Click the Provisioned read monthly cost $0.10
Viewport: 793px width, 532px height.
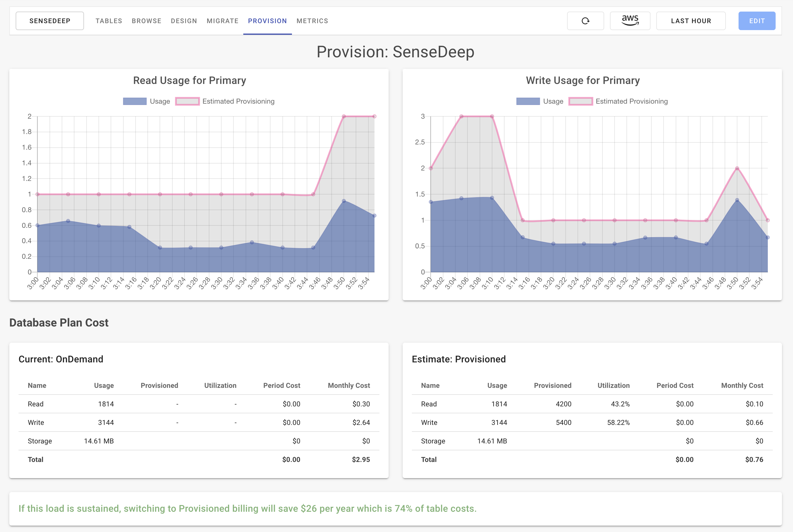tap(754, 404)
